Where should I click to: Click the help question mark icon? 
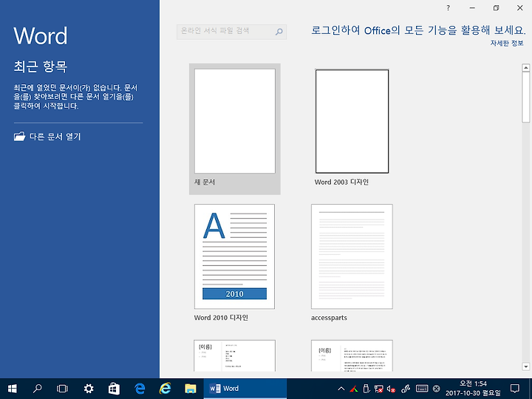pyautogui.click(x=449, y=8)
